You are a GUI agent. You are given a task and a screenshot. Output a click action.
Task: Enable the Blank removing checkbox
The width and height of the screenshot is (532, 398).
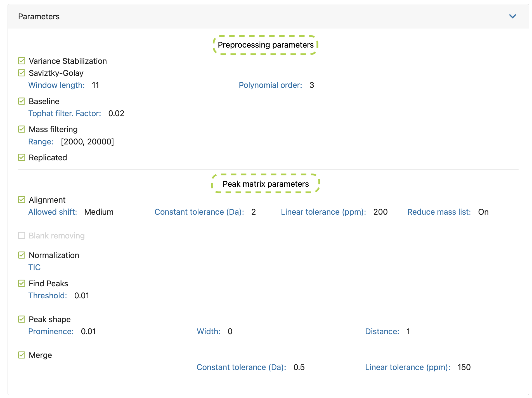(22, 235)
